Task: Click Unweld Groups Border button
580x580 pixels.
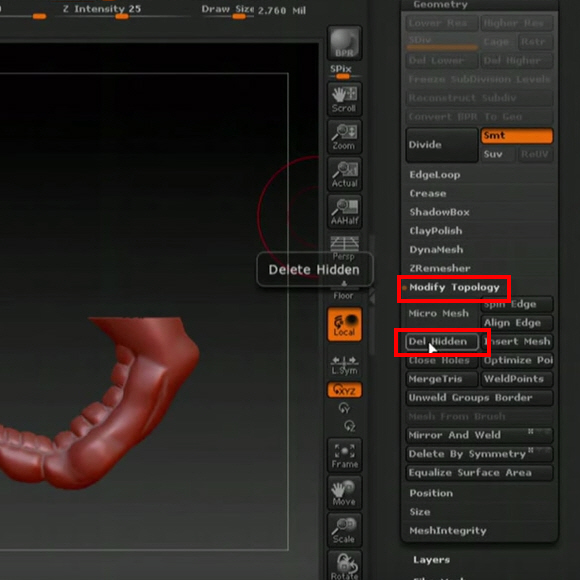Action: click(x=479, y=398)
